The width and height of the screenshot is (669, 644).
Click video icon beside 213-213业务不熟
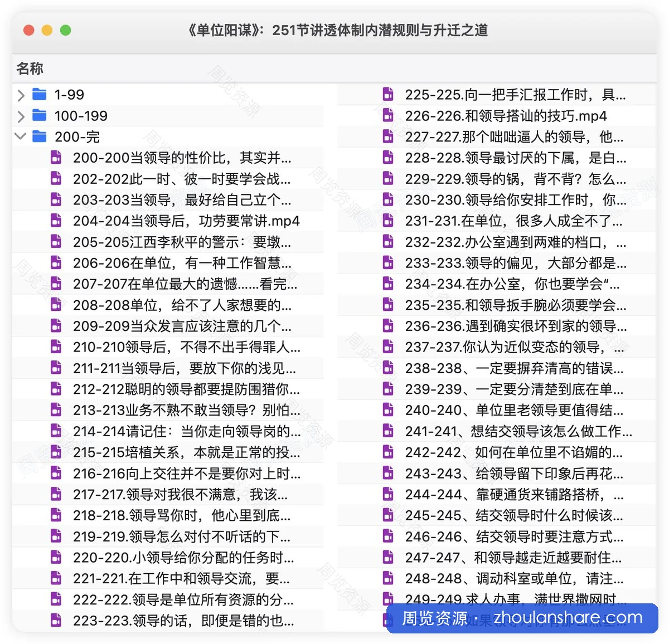[x=56, y=410]
